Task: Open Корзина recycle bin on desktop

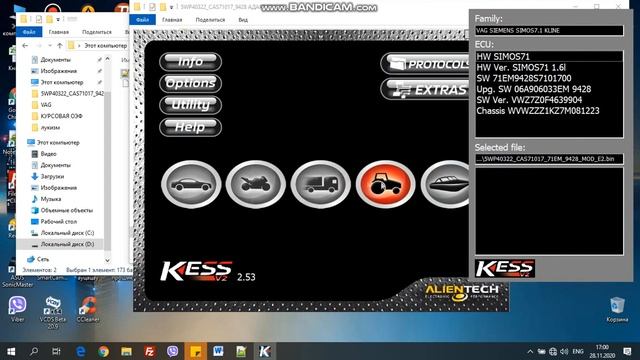Action: [617, 310]
